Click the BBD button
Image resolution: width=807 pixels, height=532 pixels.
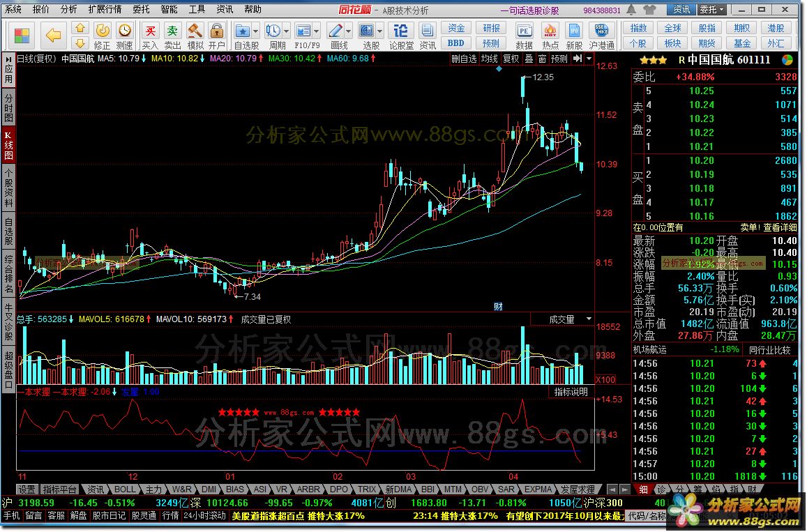(x=456, y=43)
